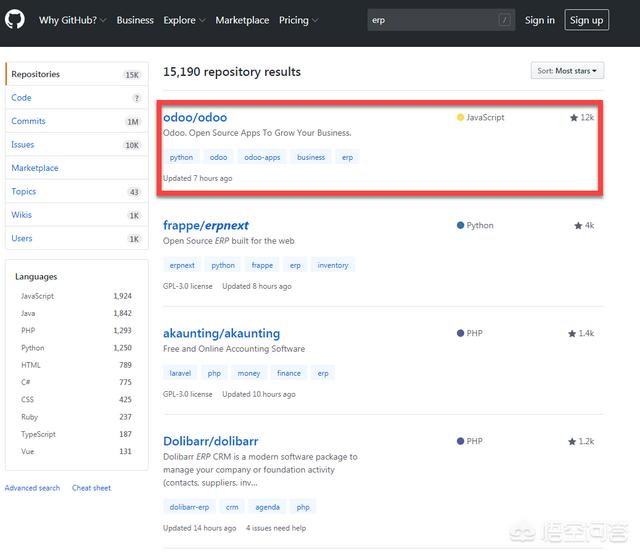Click the slash shortcut icon in search box
The width and height of the screenshot is (640, 554).
click(x=504, y=20)
